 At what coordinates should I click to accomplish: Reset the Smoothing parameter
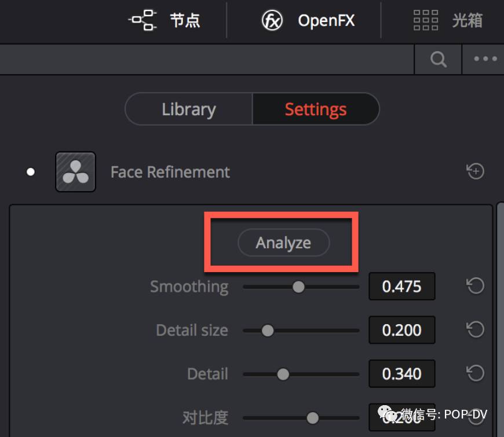click(475, 286)
